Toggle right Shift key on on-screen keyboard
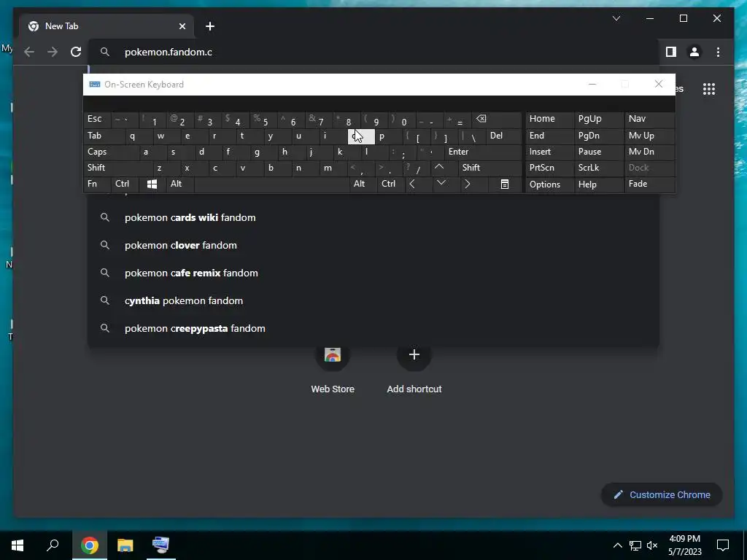Viewport: 747px width, 560px height. (x=490, y=168)
